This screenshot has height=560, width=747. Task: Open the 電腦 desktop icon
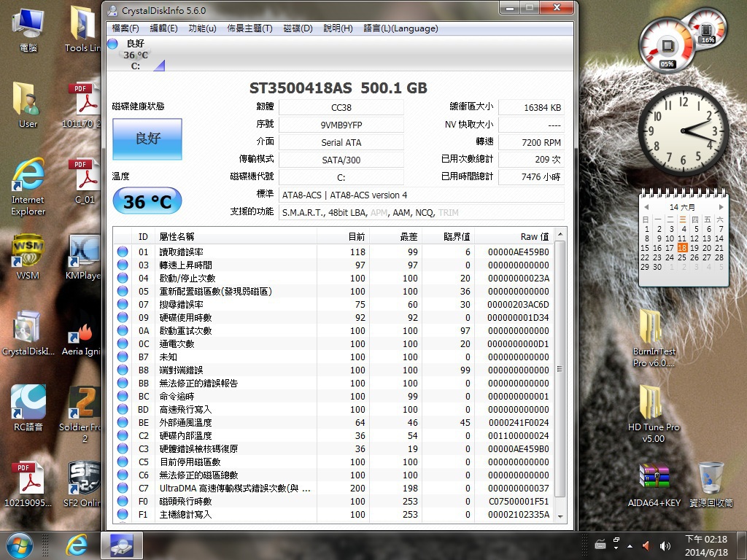tap(28, 29)
